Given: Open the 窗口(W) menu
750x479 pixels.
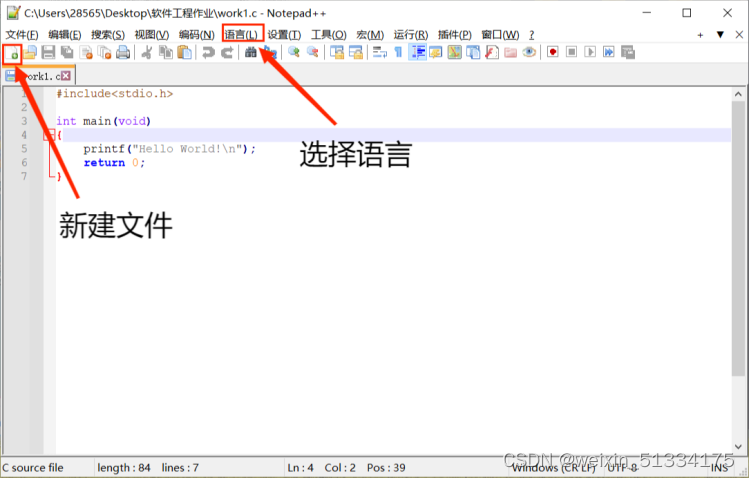Looking at the screenshot, I should pos(500,34).
